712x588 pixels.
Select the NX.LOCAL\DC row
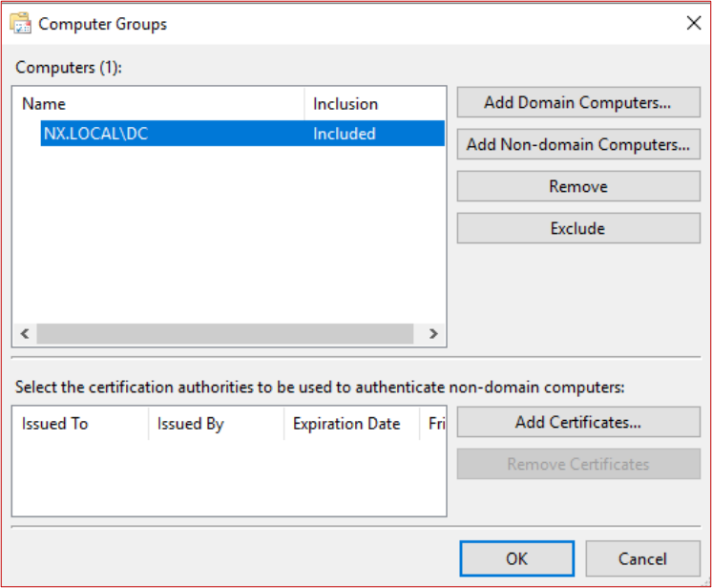click(x=242, y=134)
